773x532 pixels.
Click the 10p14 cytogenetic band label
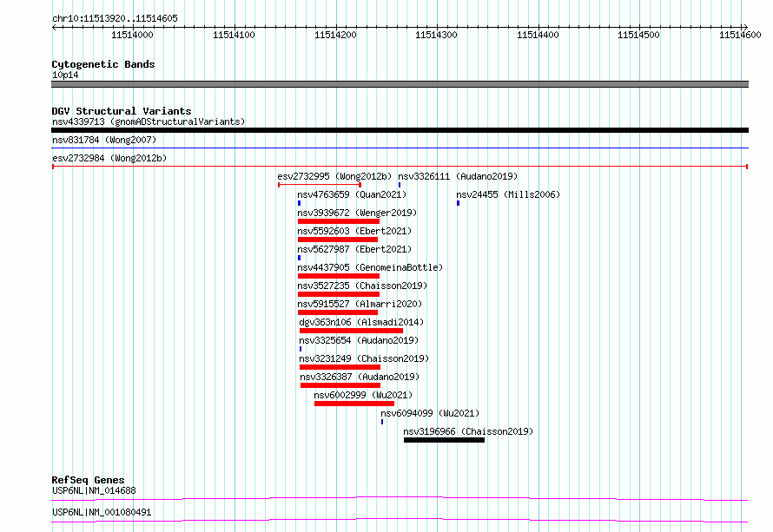[x=65, y=75]
